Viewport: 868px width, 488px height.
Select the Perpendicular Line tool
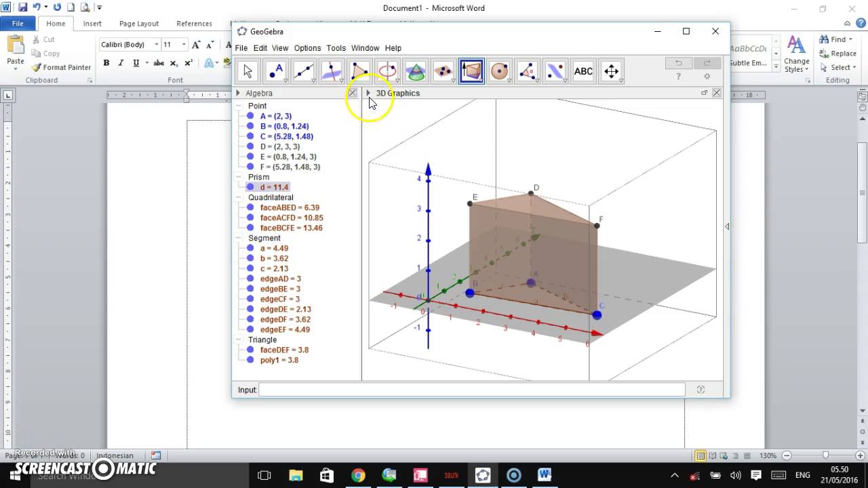point(332,71)
